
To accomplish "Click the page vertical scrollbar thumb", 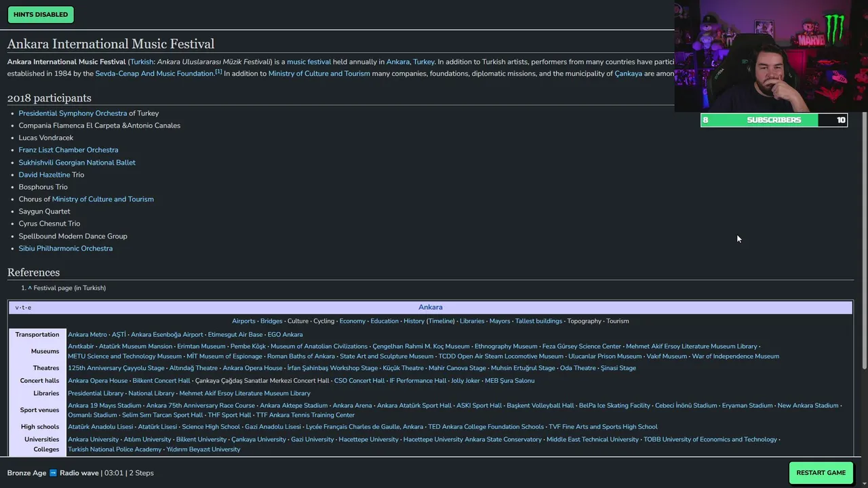I will [864, 241].
